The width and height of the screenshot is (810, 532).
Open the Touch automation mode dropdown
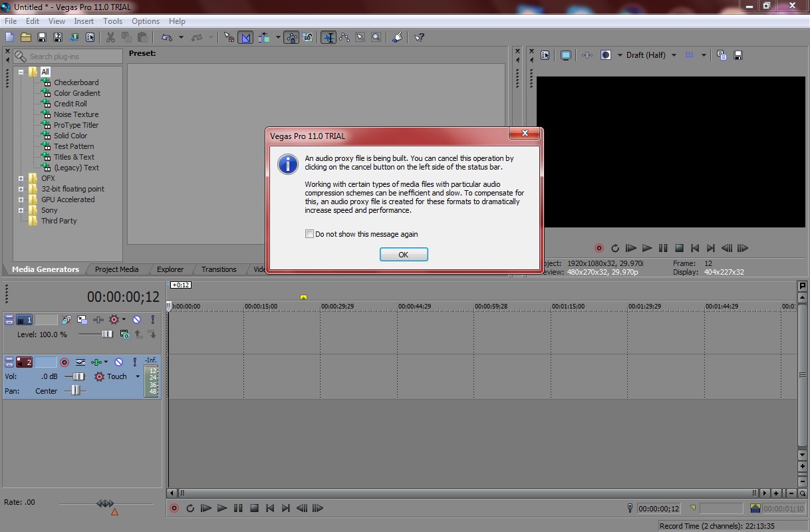click(138, 376)
